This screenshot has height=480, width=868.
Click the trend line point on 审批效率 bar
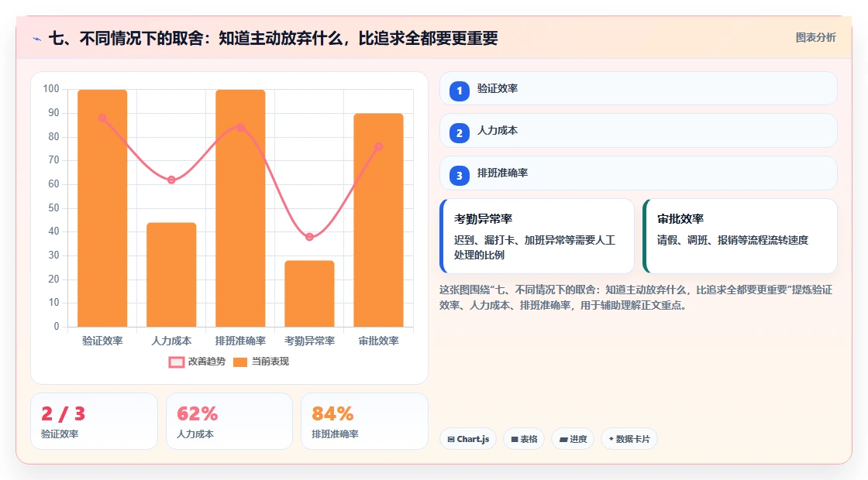click(x=379, y=146)
